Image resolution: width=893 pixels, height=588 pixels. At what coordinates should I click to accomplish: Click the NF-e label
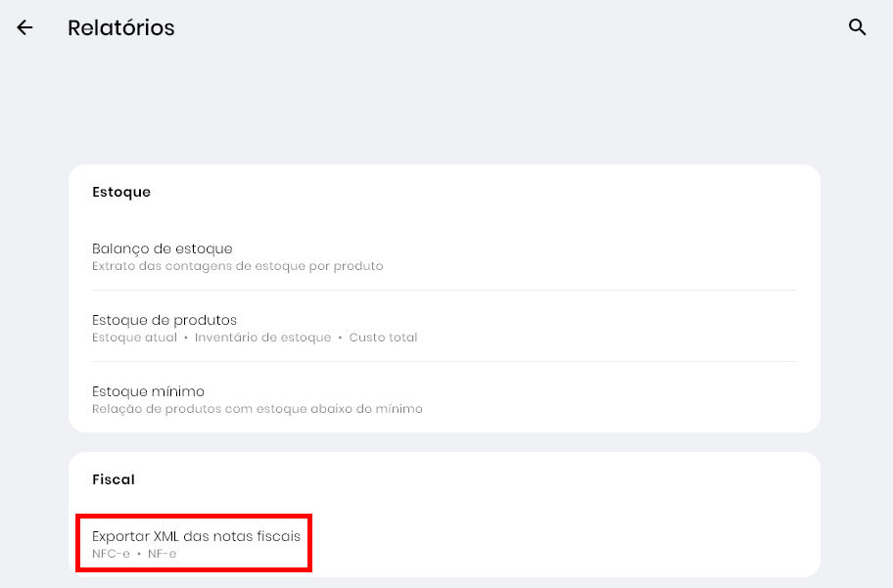point(163,554)
